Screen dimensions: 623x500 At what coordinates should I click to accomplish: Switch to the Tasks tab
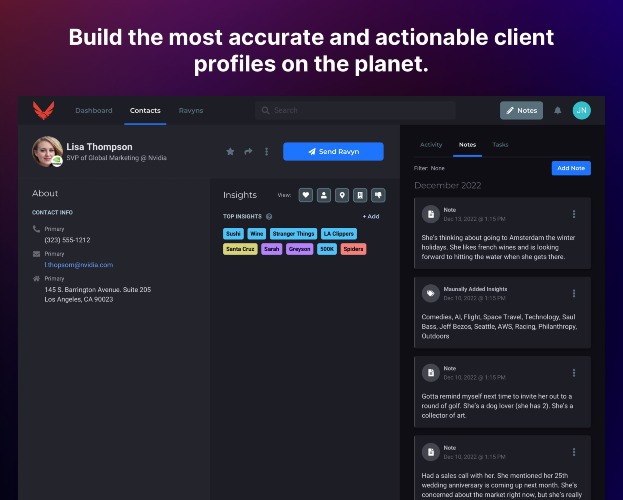click(500, 145)
